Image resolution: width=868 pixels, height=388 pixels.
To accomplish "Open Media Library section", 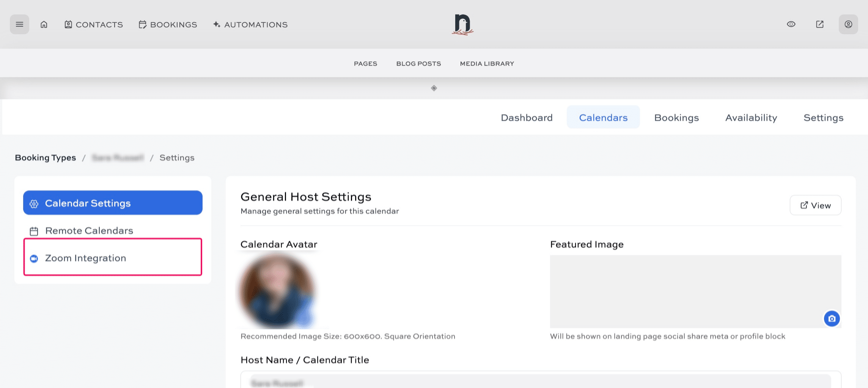I will pyautogui.click(x=487, y=64).
